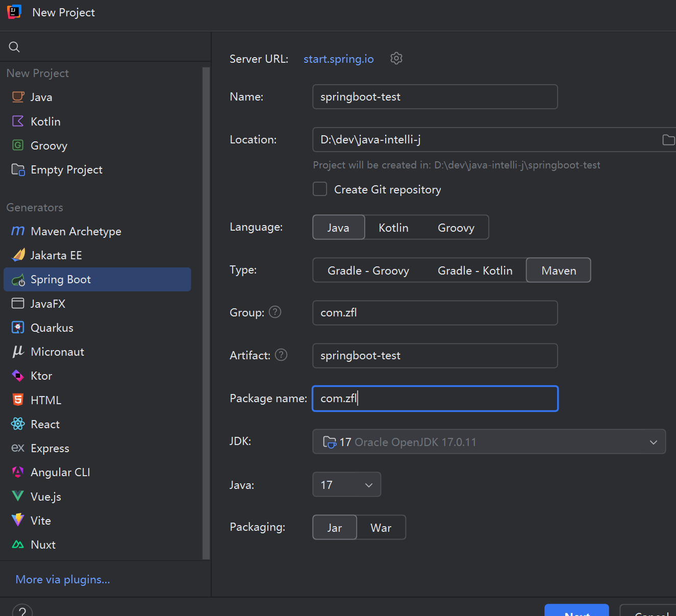Open More via plugins link
676x616 pixels.
coord(63,579)
